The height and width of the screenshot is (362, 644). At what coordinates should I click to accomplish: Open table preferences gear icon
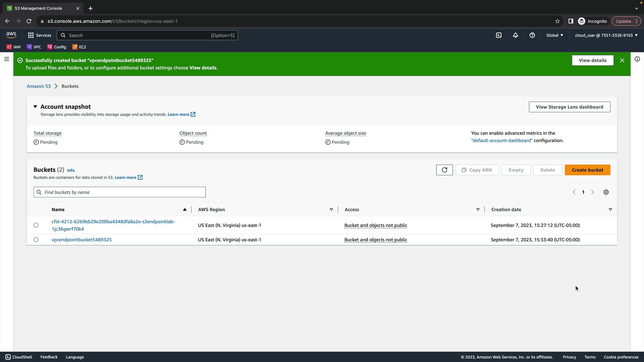coord(606,192)
